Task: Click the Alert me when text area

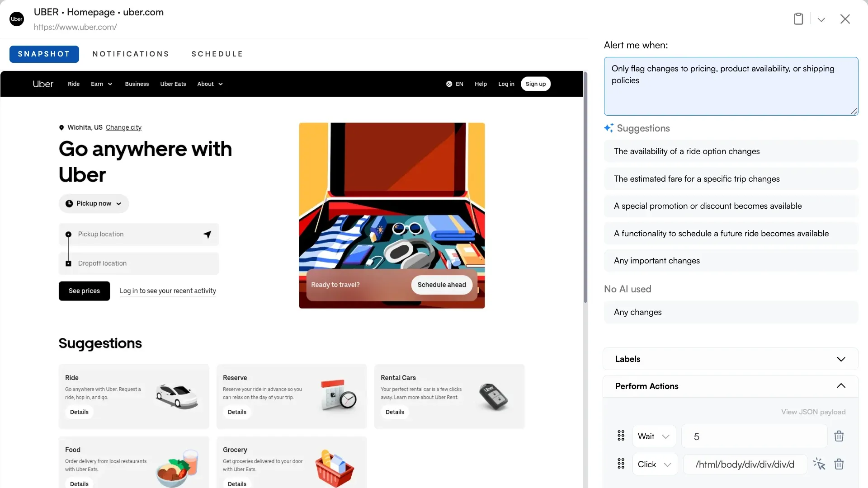Action: [x=730, y=86]
